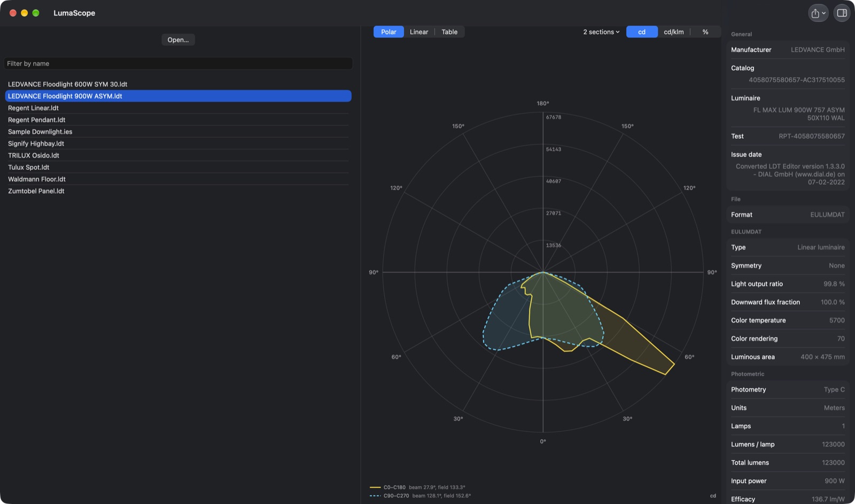Select Regent Pendant.ldt file
Viewport: 855px width, 504px height.
[x=178, y=120]
